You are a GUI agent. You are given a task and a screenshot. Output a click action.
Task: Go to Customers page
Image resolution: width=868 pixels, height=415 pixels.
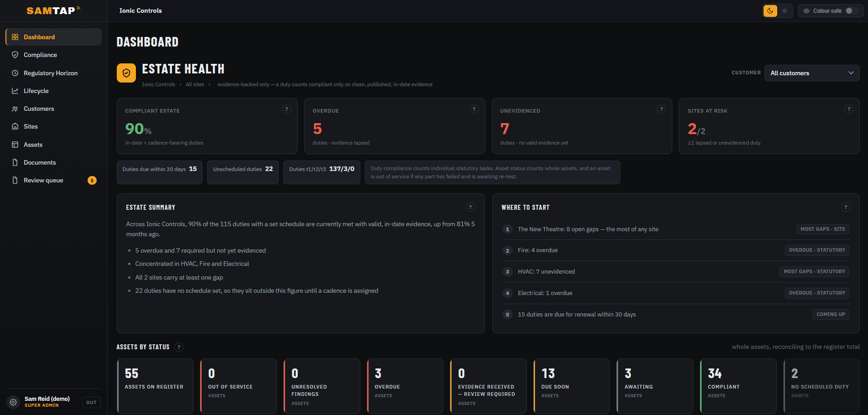(x=53, y=109)
